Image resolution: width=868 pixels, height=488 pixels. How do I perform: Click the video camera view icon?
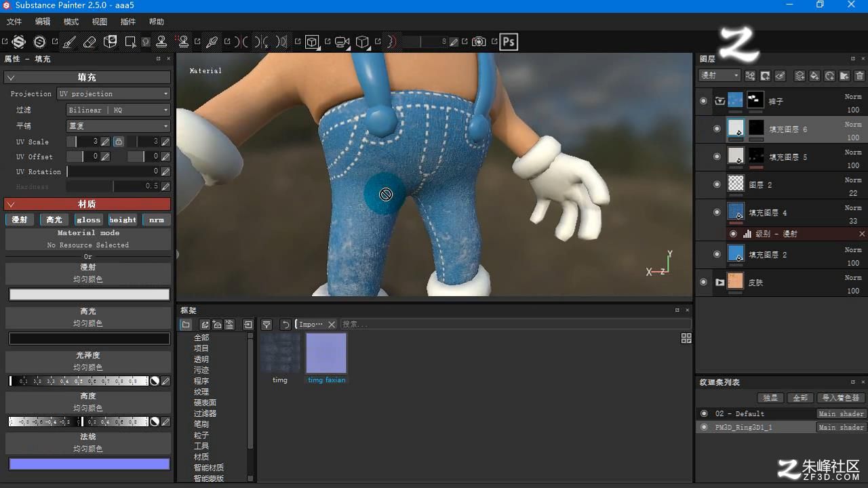[x=342, y=42]
